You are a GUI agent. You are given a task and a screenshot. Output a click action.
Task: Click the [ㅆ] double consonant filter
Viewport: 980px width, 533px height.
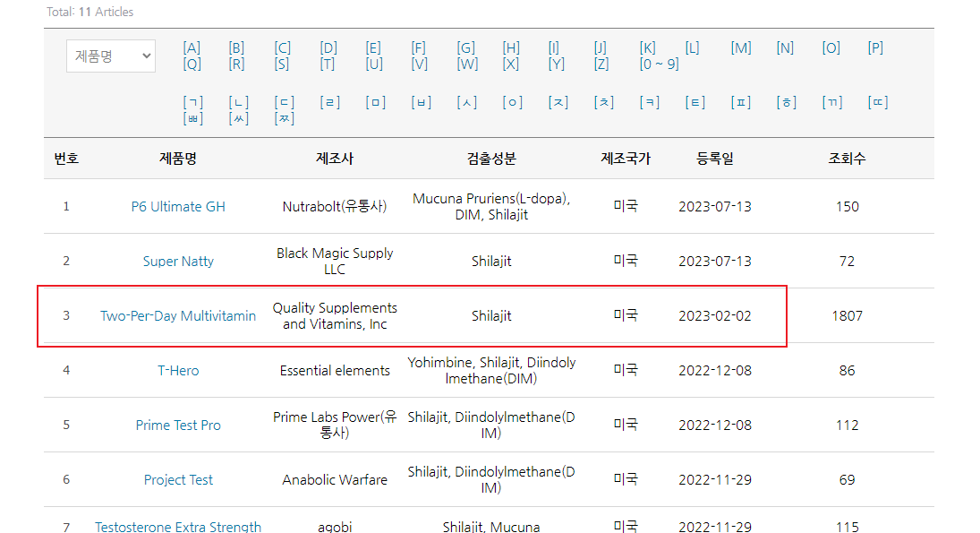tap(239, 118)
